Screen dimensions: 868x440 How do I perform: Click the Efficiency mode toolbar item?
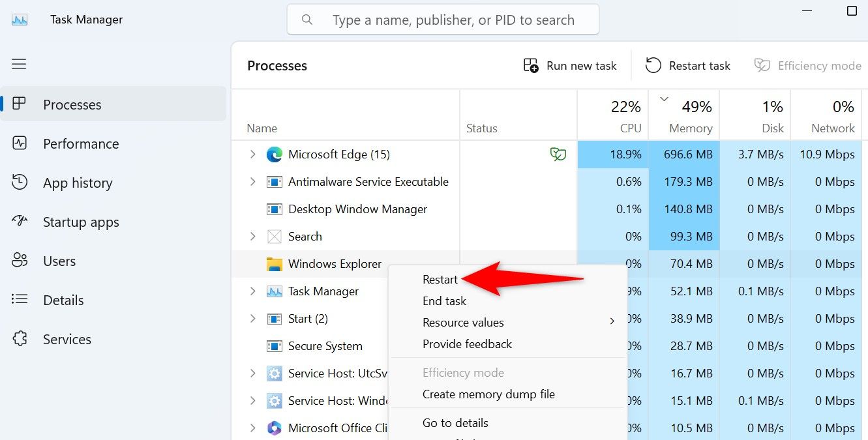807,65
